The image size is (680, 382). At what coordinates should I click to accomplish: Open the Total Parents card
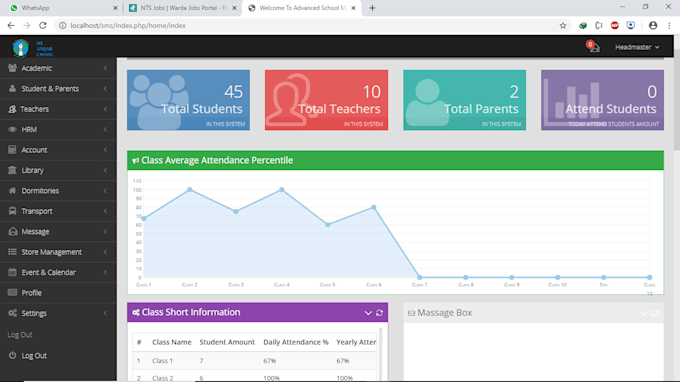click(x=464, y=100)
